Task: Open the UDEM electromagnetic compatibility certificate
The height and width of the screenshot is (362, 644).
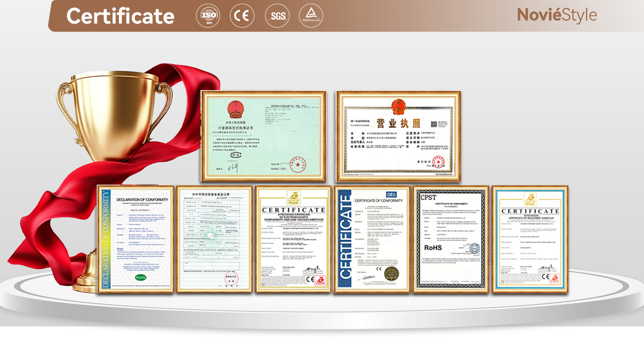Action: coord(293,239)
